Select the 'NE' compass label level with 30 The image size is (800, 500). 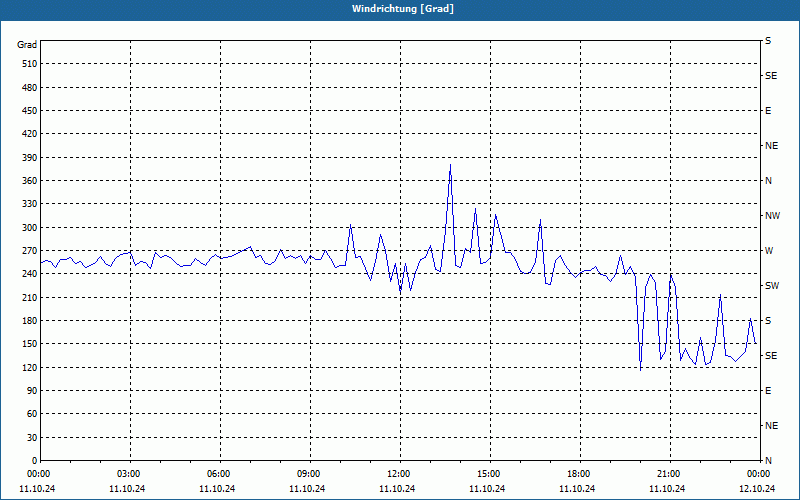click(x=771, y=426)
